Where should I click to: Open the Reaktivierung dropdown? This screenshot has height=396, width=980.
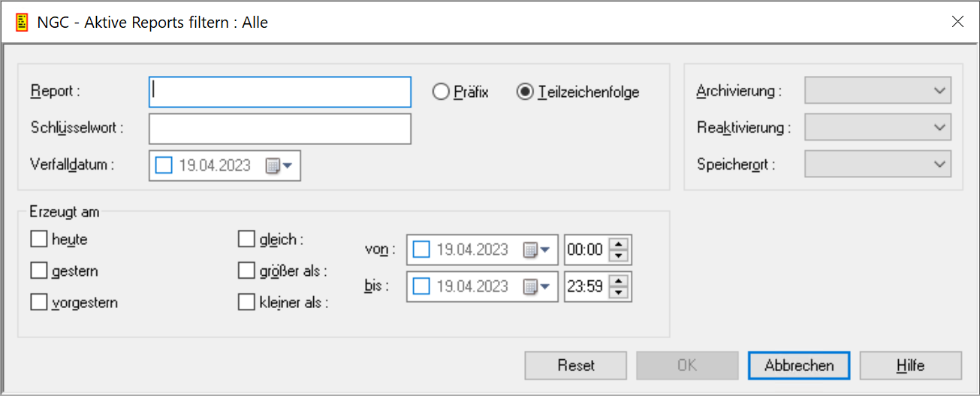pos(878,127)
